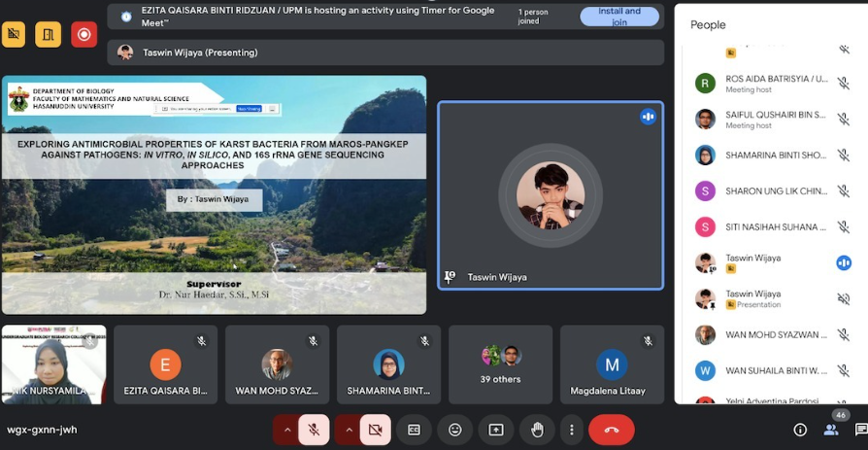Screen dimensions: 868x450
Task: Select SHARON UNG LIK CHIN in People list
Action: (775, 191)
